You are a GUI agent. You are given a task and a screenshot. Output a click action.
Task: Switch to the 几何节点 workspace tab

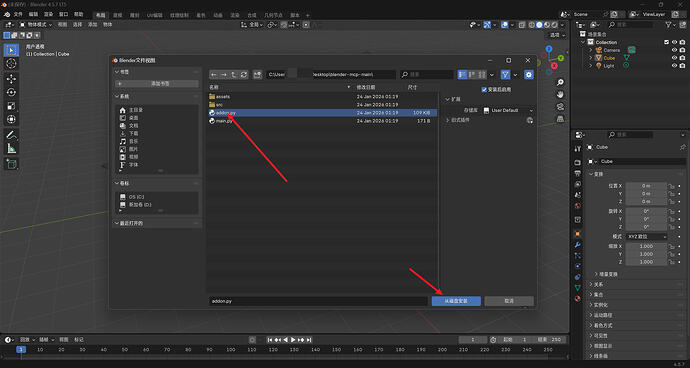tap(273, 15)
